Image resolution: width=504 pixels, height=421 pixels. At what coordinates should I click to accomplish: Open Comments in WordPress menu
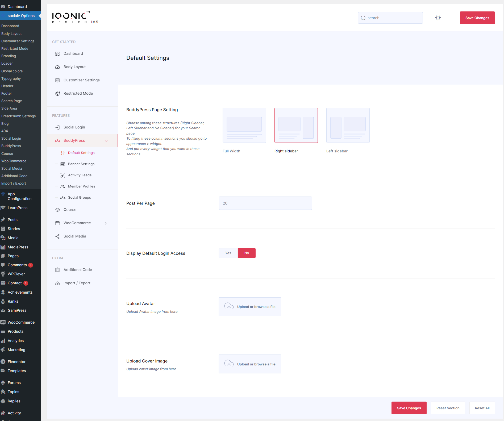click(x=17, y=265)
